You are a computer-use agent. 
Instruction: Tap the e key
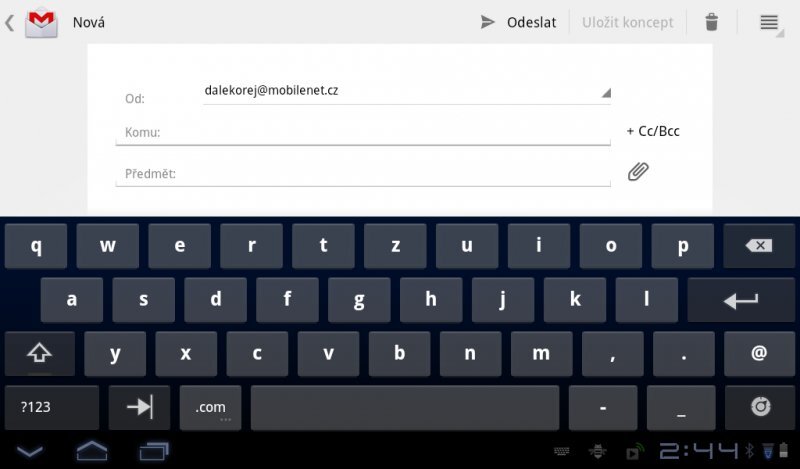point(180,246)
